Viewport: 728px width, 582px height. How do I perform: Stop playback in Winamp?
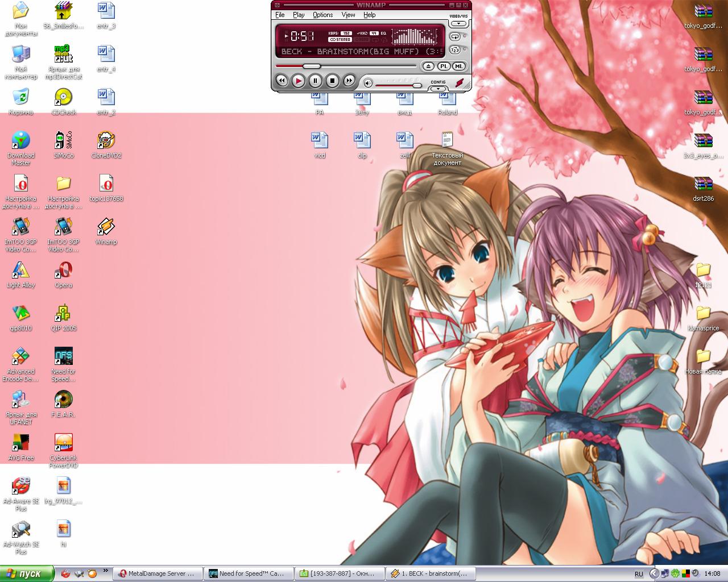(x=332, y=81)
